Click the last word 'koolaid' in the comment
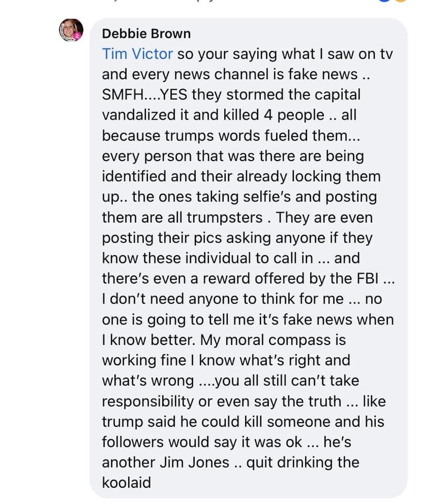 127,483
